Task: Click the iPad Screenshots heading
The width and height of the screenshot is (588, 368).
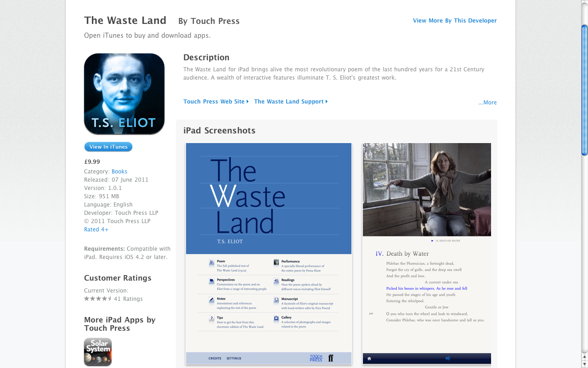Action: point(219,131)
